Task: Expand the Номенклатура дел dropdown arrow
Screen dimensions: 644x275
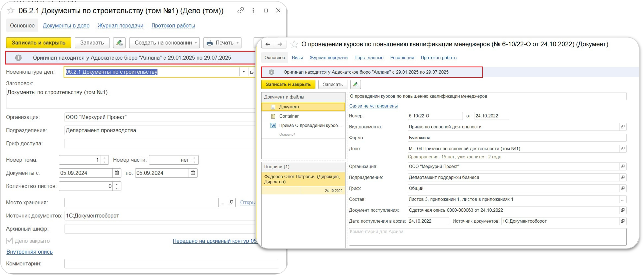Action: tap(244, 72)
